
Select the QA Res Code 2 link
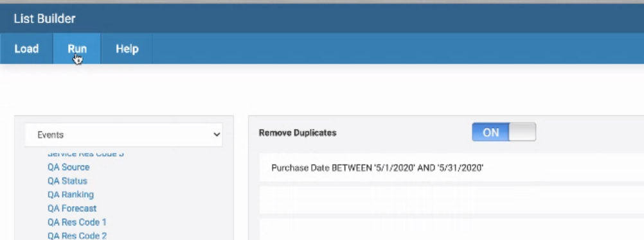click(x=76, y=236)
